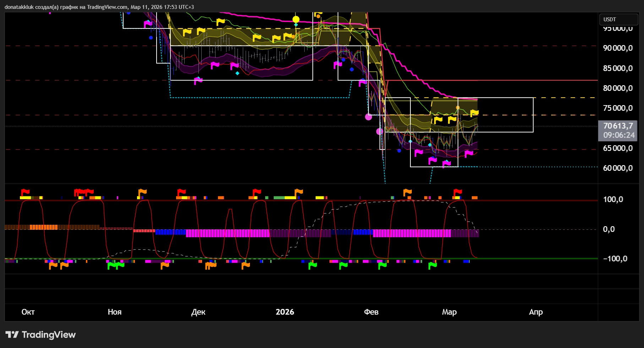Click the 60000,0 price axis label
The image size is (644, 348).
point(618,168)
